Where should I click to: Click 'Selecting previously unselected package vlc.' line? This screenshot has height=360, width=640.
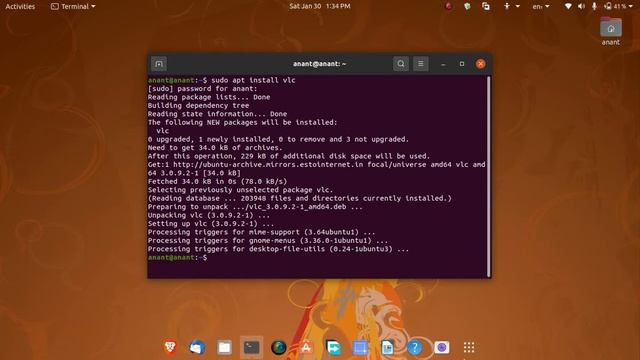(240, 190)
